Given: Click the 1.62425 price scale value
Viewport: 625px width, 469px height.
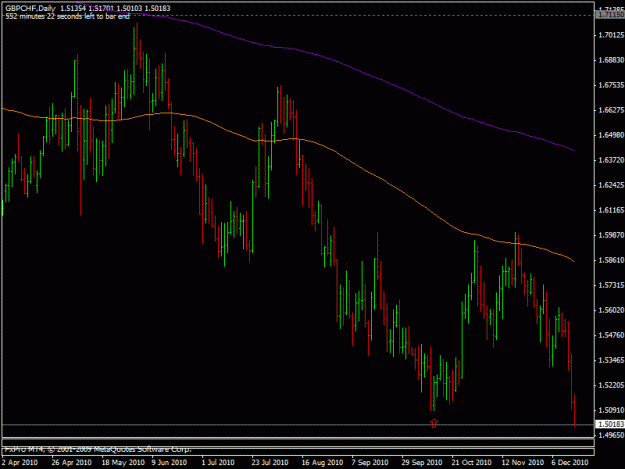Looking at the screenshot, I should 611,185.
